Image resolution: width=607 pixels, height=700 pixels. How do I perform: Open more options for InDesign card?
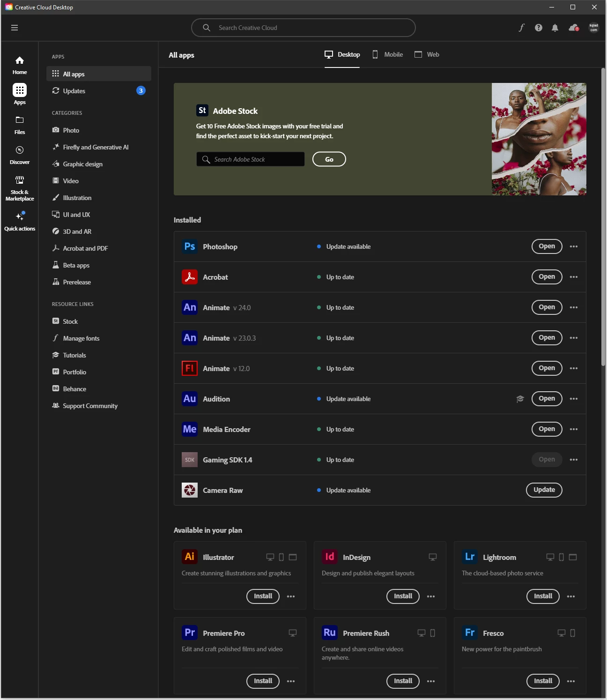[431, 596]
